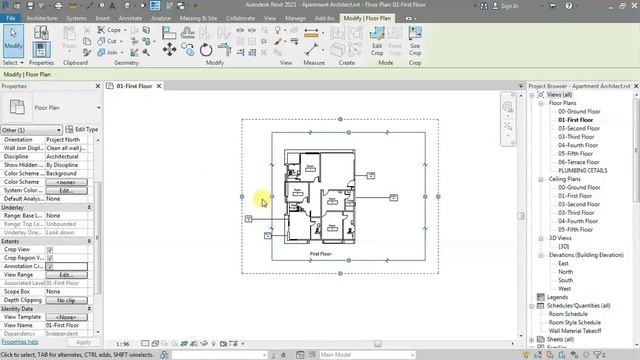Expand the Sheets (all) tree node

tap(532, 340)
